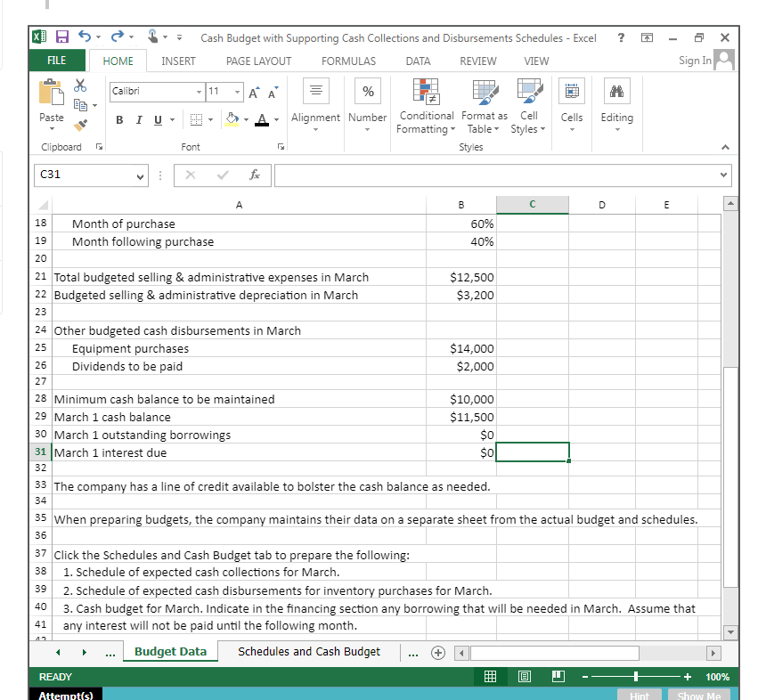Toggle Underline formatting
This screenshot has height=700, width=766.
coord(158,119)
